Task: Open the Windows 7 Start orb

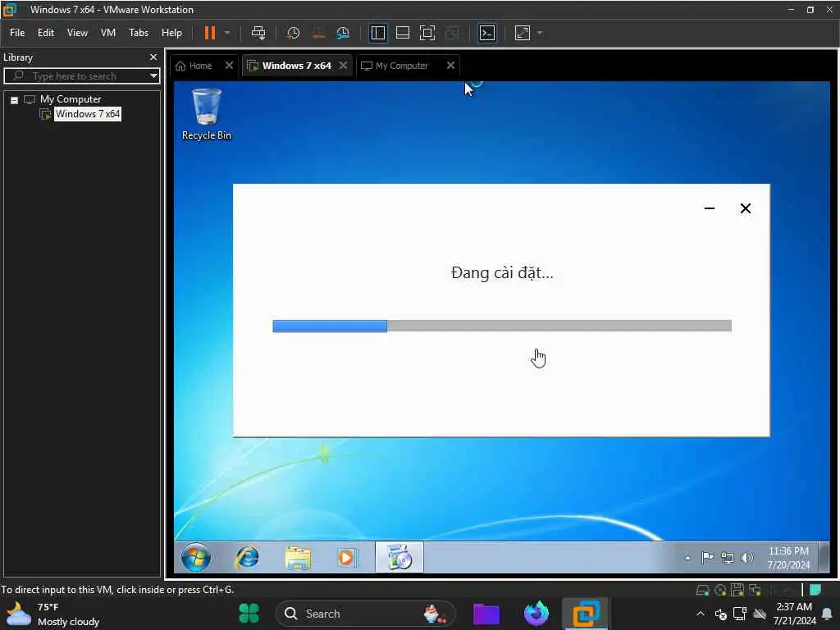Action: coord(196,558)
